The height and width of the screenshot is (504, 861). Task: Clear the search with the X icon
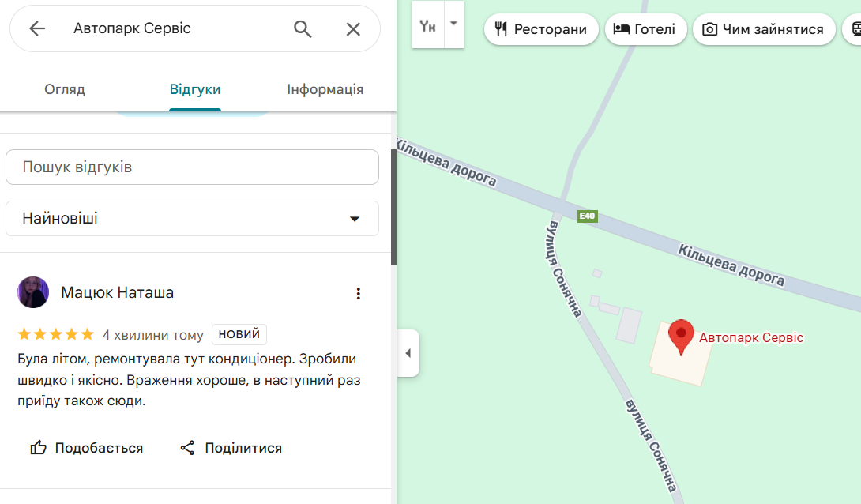coord(353,29)
